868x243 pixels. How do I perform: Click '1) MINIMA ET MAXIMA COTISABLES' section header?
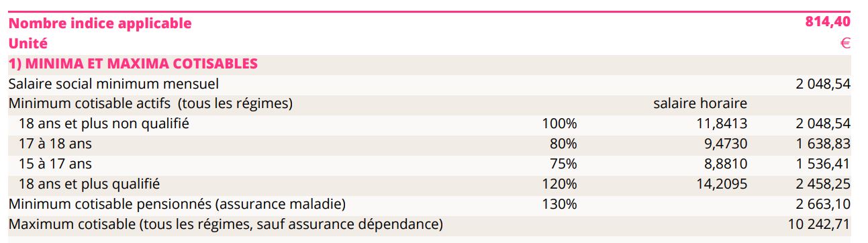[x=133, y=64]
